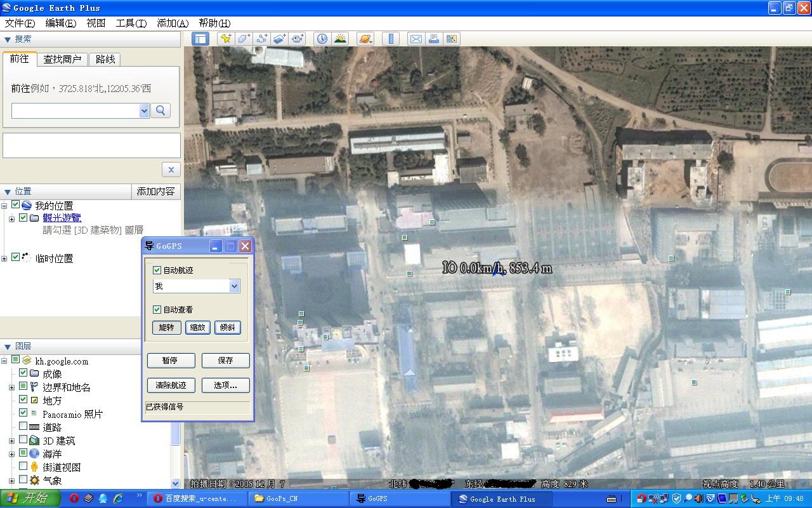Open 选项... in GoGPS

(x=225, y=385)
